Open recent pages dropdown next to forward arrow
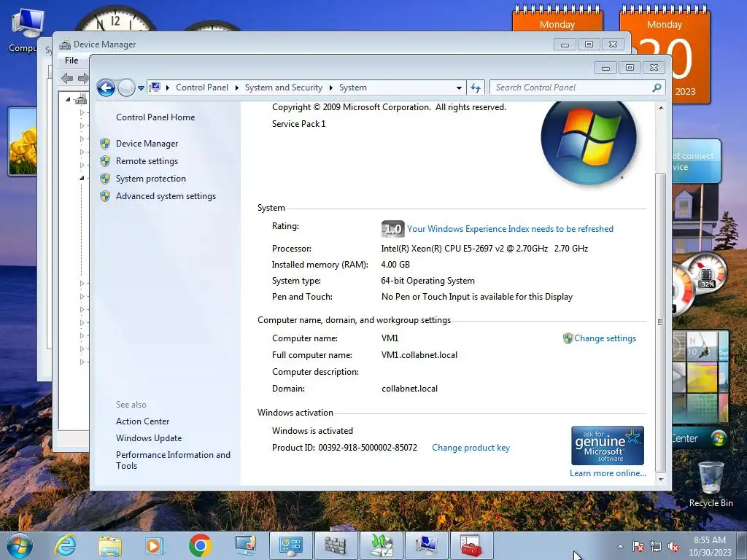Screen dimensions: 747x560 click(141, 88)
